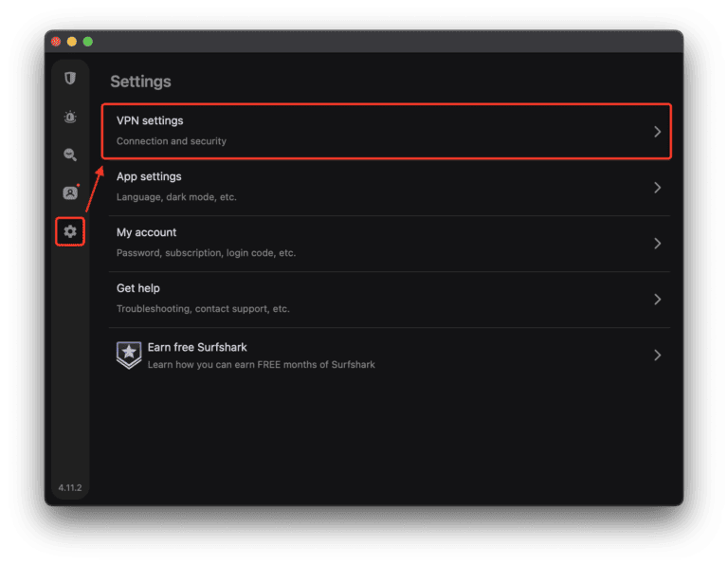Expand the VPN settings row chevron

tap(657, 132)
